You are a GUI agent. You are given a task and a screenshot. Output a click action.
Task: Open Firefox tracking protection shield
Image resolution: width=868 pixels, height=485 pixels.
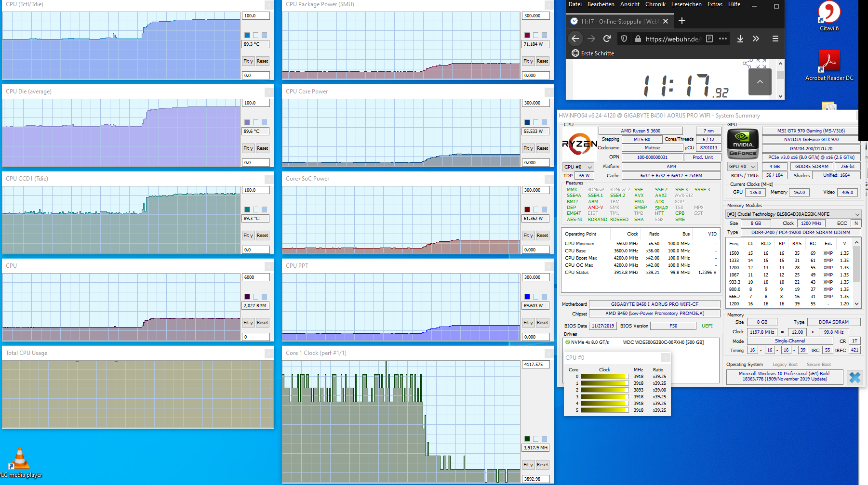coord(624,39)
